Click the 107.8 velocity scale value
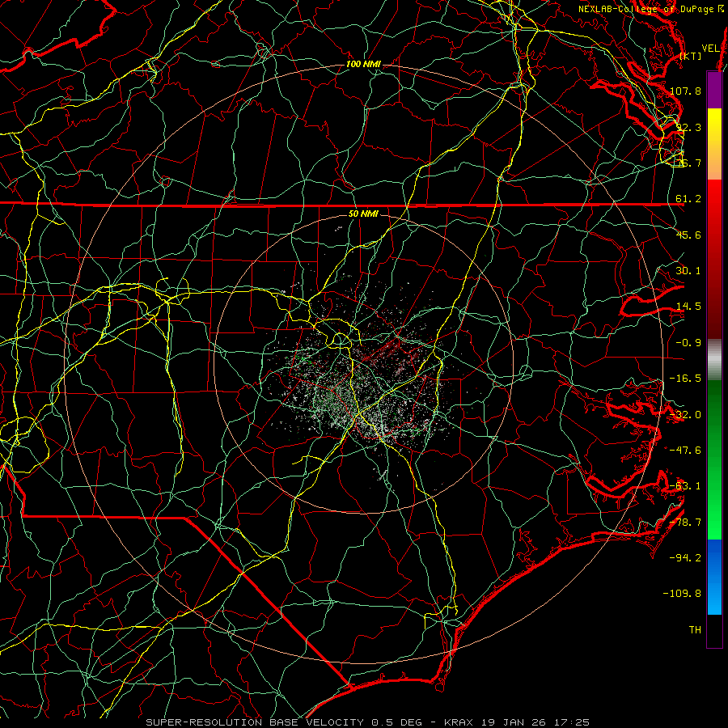This screenshot has width=728, height=728. 685,91
